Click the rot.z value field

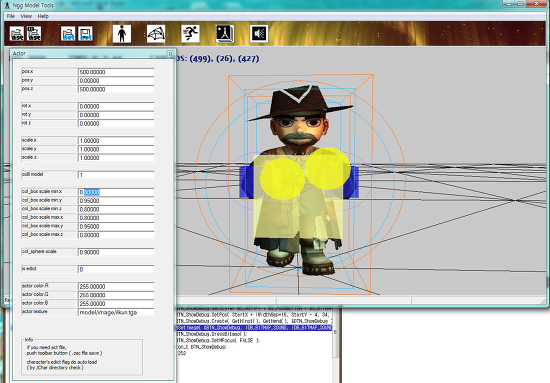click(x=116, y=123)
